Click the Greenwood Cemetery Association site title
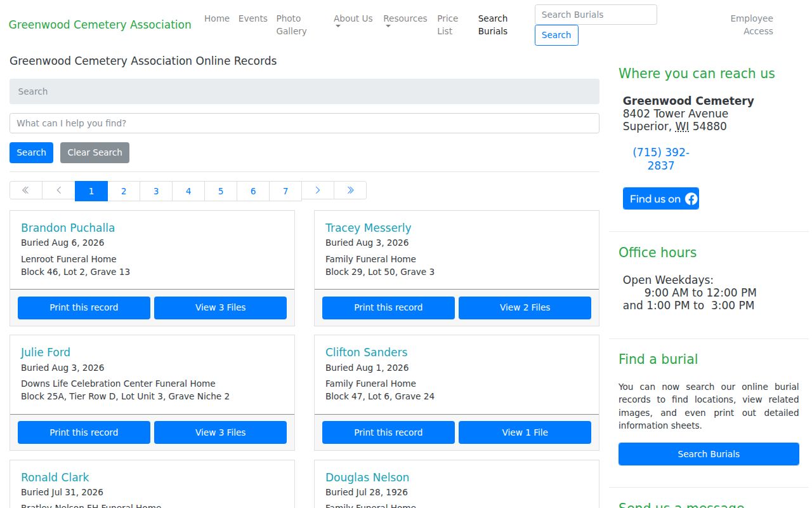The height and width of the screenshot is (508, 812). pyautogui.click(x=100, y=25)
